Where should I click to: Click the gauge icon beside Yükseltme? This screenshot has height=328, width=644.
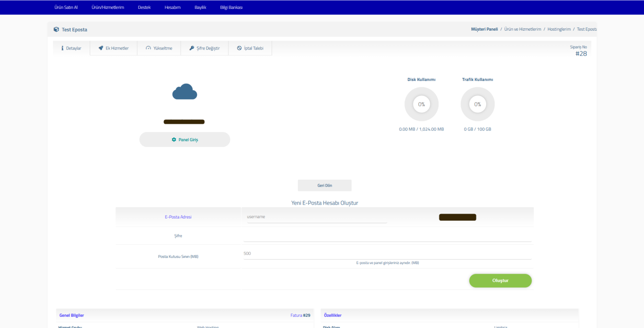click(x=149, y=48)
